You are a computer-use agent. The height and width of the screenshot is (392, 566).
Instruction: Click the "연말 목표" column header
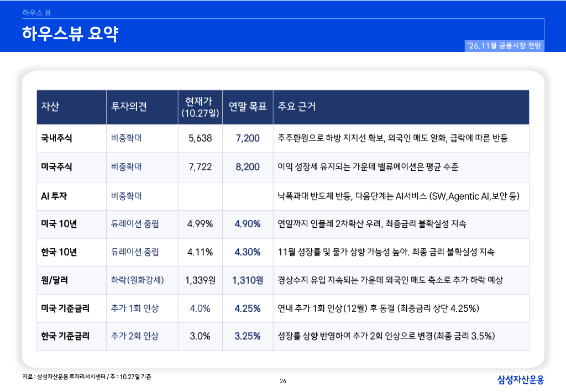248,107
